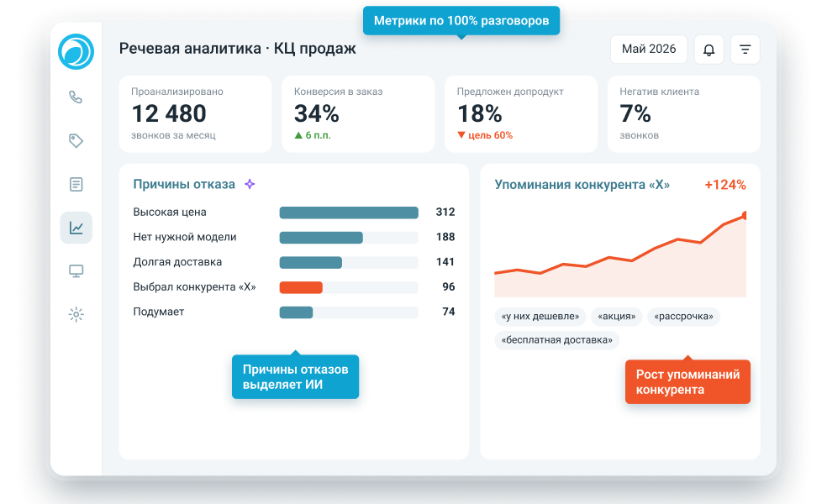827x504 pixels.
Task: Click the Причины отказов выделяет ИИ callout
Action: (x=295, y=376)
